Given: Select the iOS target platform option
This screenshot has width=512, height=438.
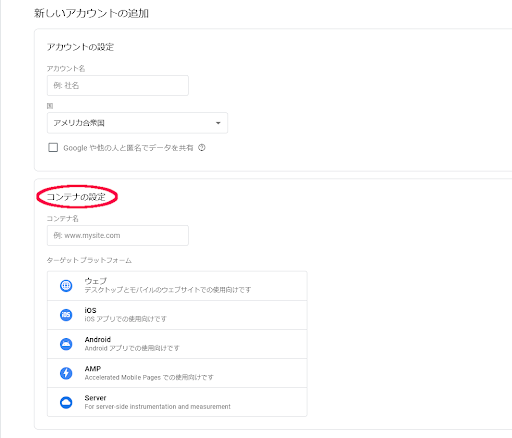Looking at the screenshot, I should [x=177, y=315].
